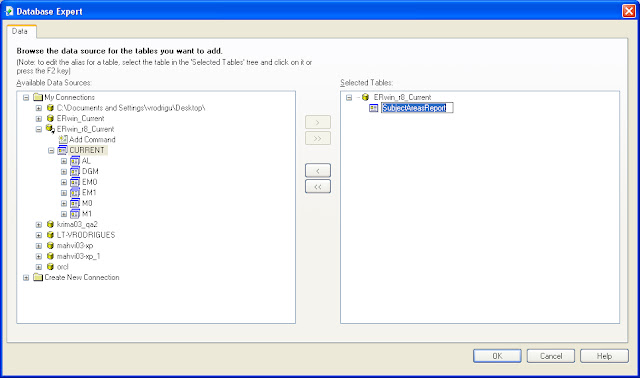
Task: Click the Help button
Action: [x=604, y=356]
